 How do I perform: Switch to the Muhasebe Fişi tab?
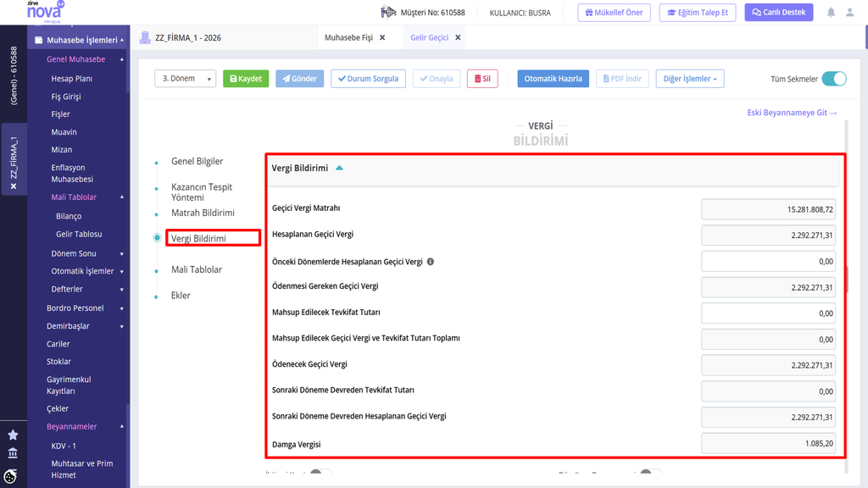point(348,37)
